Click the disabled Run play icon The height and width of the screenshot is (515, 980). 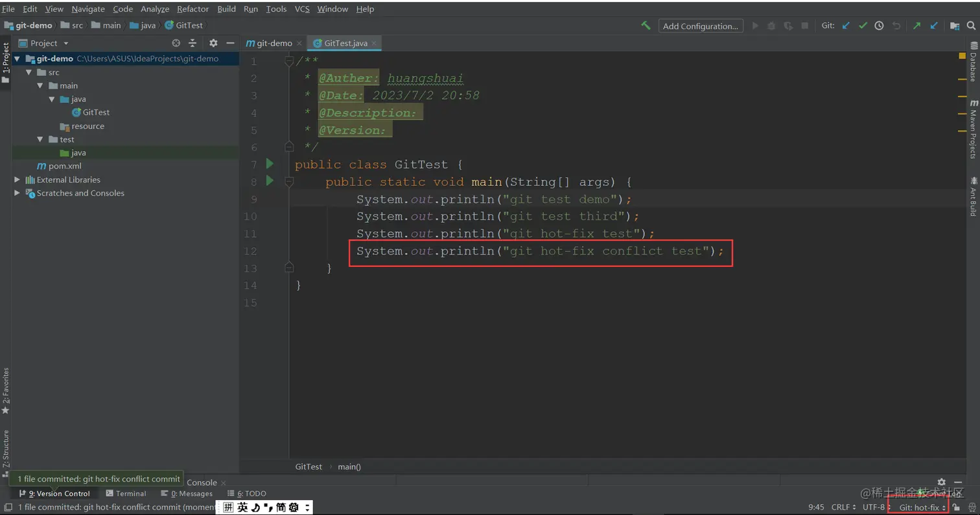coord(755,26)
